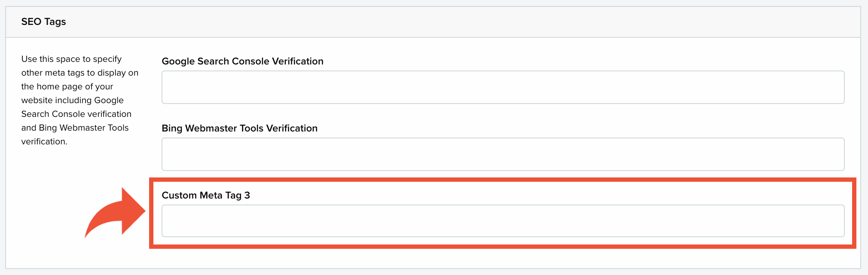Focus the Bing Webmaster Tools Verification field
Image resolution: width=868 pixels, height=275 pixels.
(x=503, y=154)
